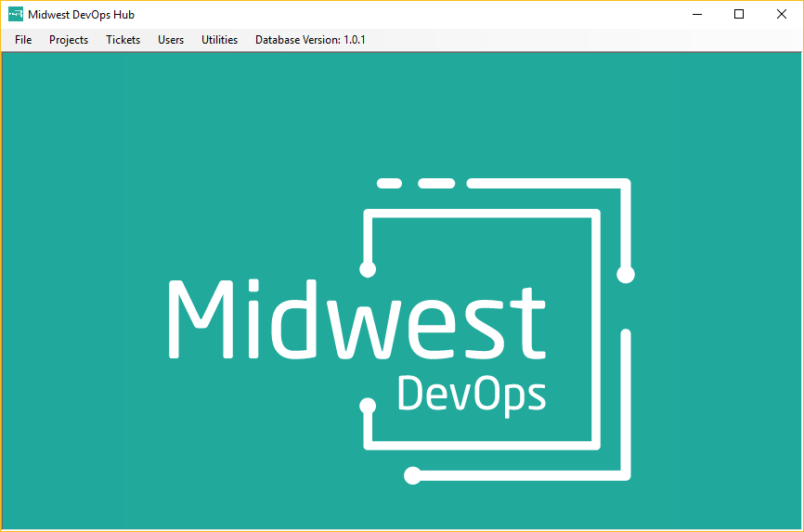Click the first short dash atop the logo
The image size is (804, 532).
tap(389, 184)
